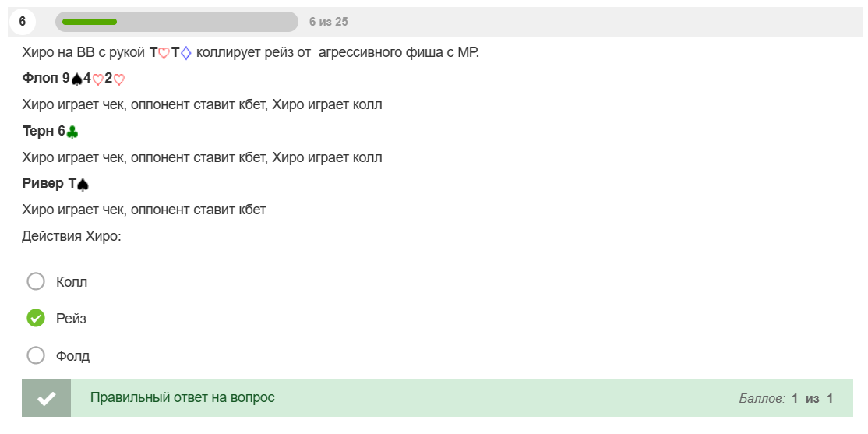
Task: Click the question number 6 badge
Action: pyautogui.click(x=22, y=22)
